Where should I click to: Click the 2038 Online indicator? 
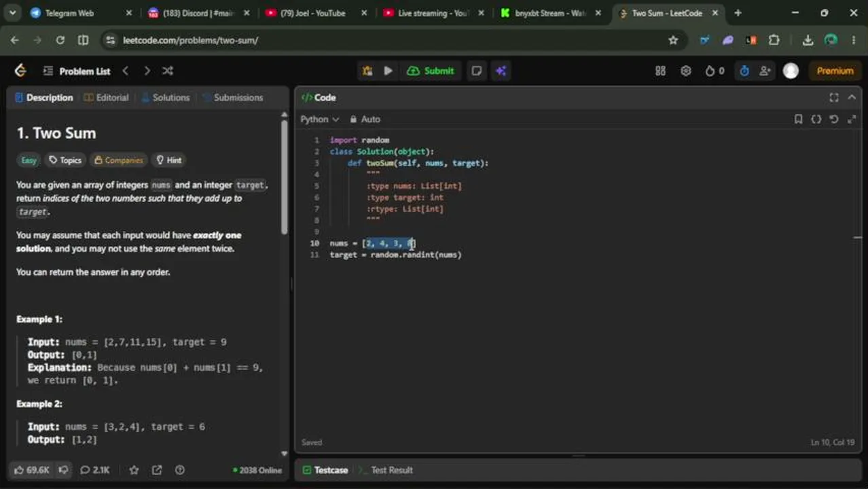[257, 470]
